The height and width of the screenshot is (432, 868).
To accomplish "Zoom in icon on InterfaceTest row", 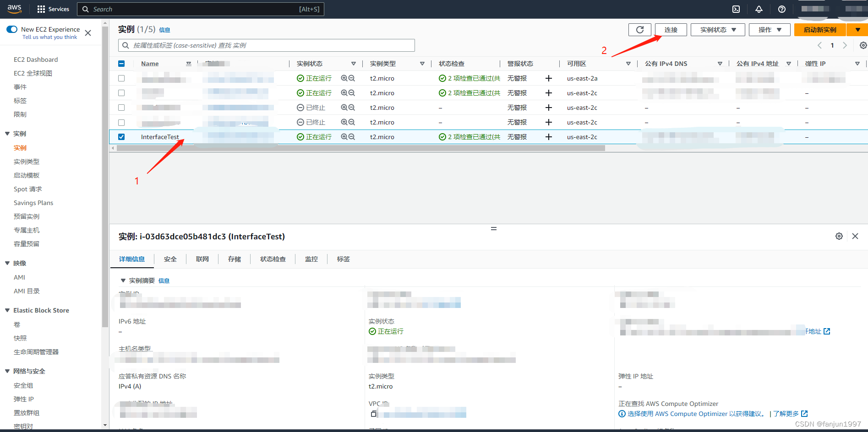I will pyautogui.click(x=344, y=137).
